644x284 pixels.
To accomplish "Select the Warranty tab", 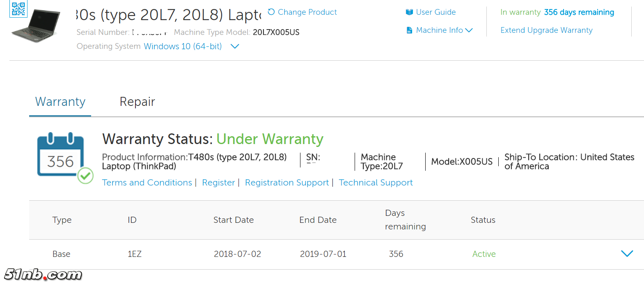I will [60, 102].
